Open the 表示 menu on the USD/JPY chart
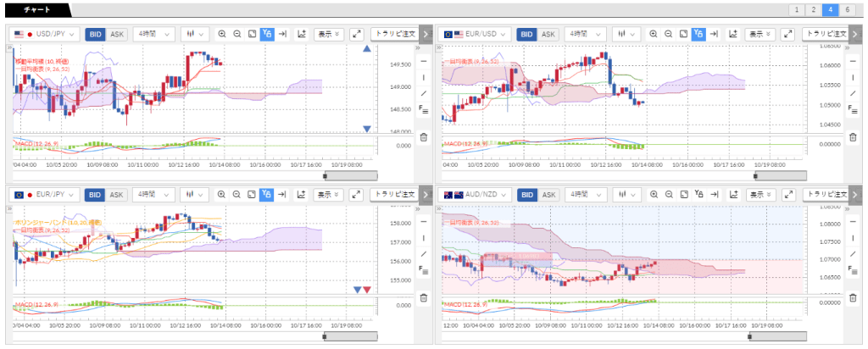Screen dimensions: 868x349 (328, 34)
